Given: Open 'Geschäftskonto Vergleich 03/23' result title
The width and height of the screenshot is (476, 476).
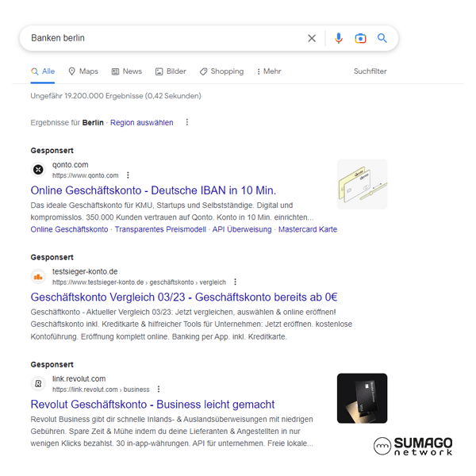Looking at the screenshot, I should [x=184, y=297].
